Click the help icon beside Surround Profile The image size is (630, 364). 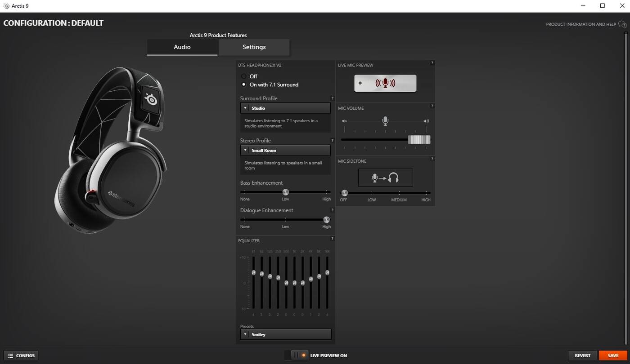pos(333,98)
